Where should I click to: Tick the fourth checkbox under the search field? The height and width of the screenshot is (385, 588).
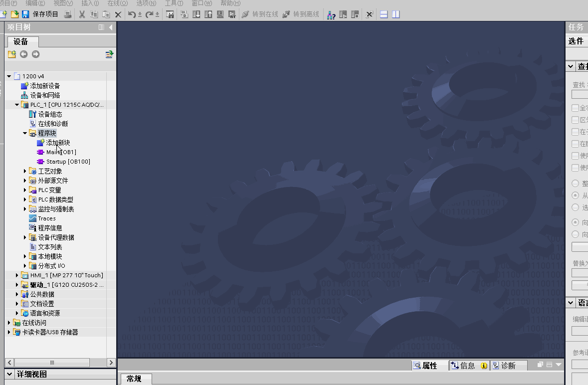point(575,144)
